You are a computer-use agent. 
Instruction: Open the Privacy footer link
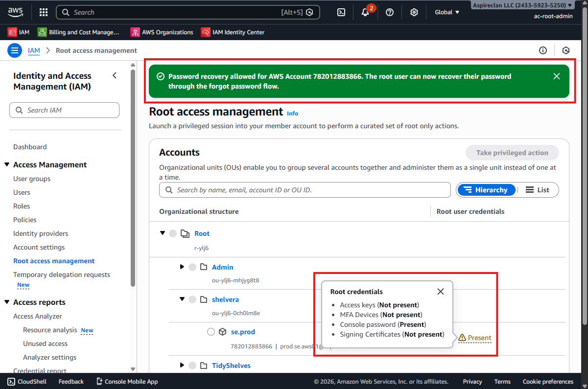tap(472, 382)
